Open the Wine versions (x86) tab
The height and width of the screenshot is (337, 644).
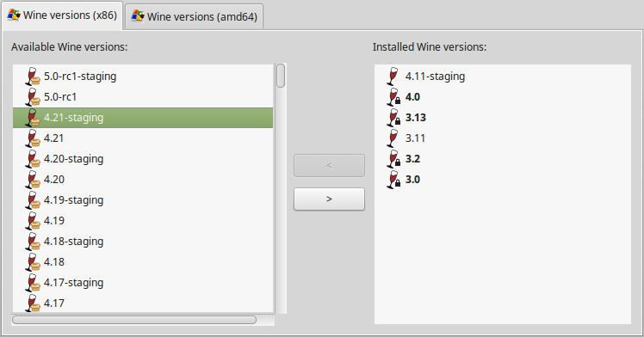63,15
